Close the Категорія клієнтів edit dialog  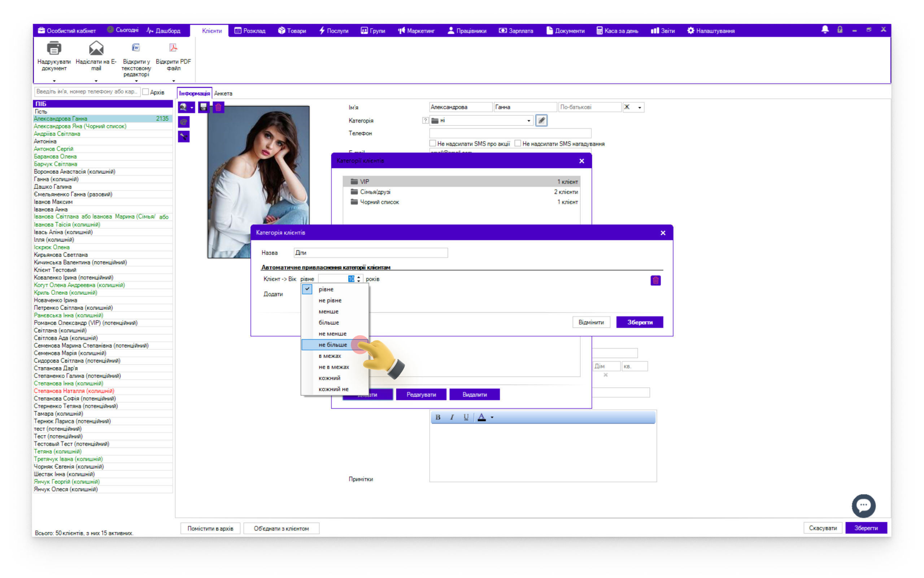663,233
